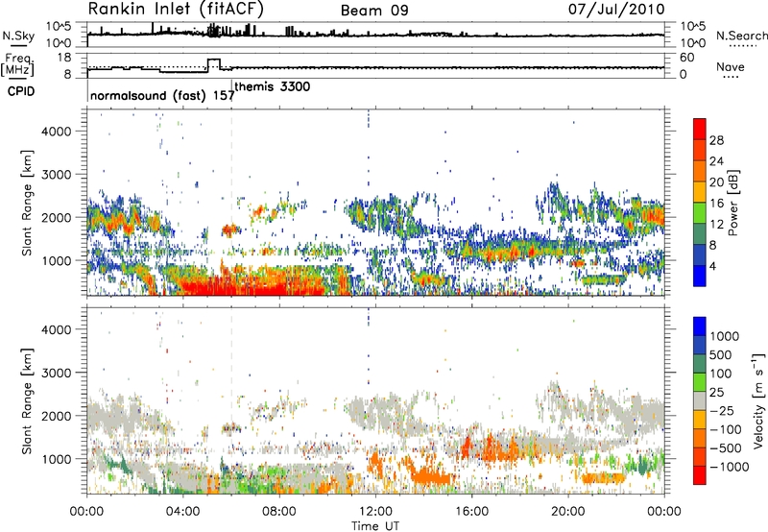This screenshot has width=768, height=532.
Task: Click the "CPID" row label
Action: coord(20,91)
